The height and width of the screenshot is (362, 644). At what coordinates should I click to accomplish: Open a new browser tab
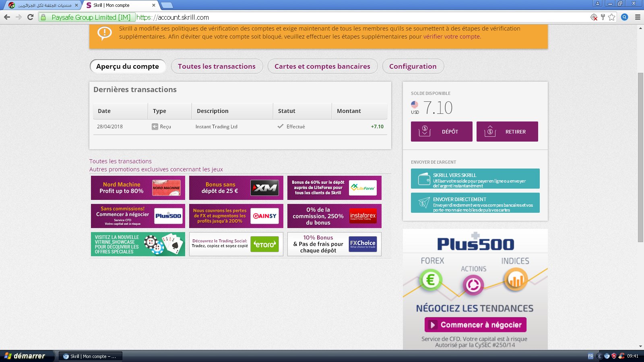coord(167,5)
